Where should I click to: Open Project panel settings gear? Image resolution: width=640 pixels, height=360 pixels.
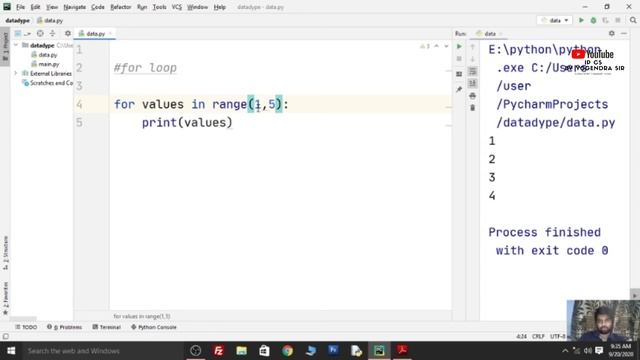click(68, 33)
